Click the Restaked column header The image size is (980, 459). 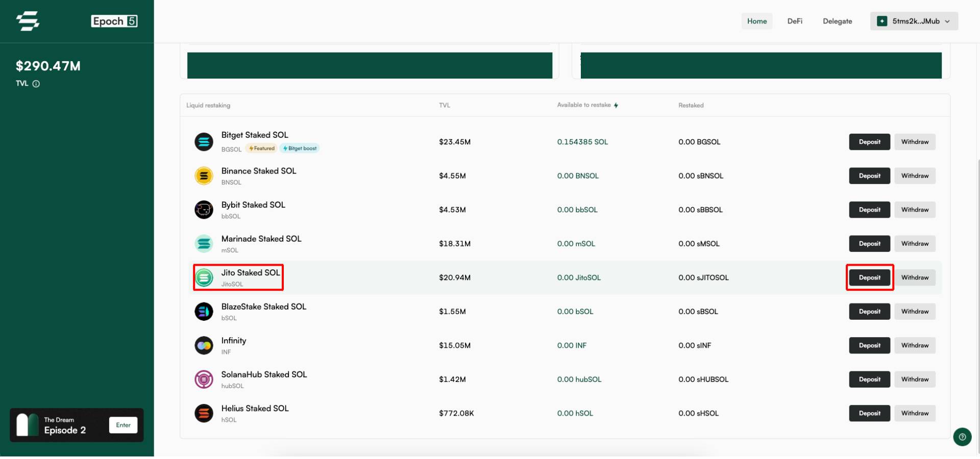pyautogui.click(x=691, y=106)
